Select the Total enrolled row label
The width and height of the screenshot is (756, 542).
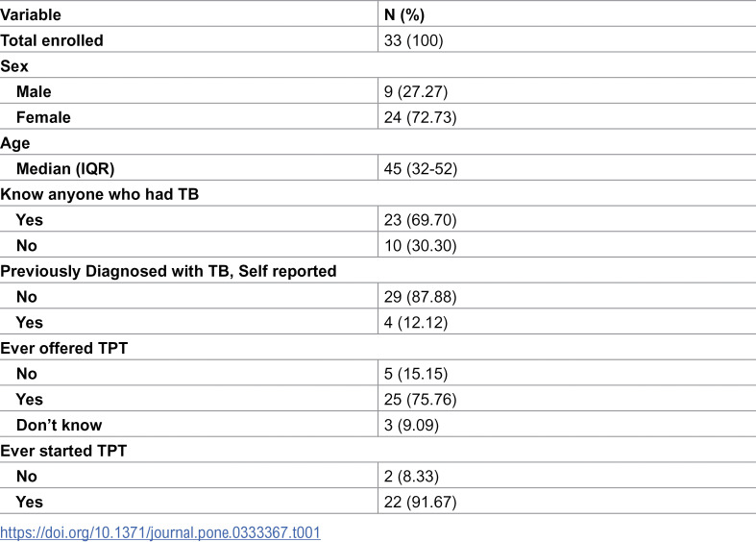(52, 40)
